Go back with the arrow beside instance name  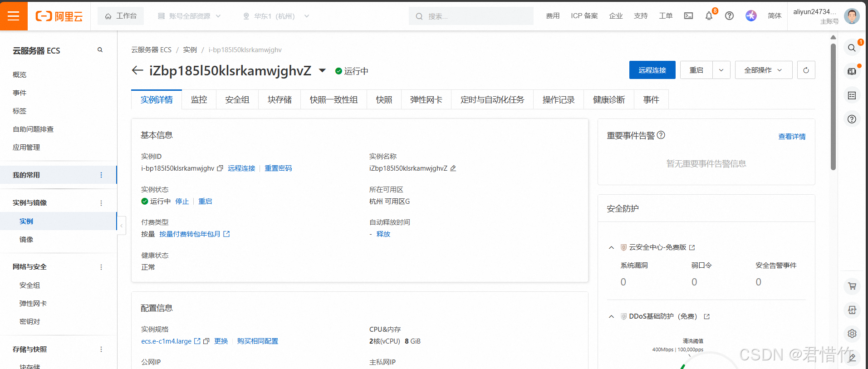(137, 70)
